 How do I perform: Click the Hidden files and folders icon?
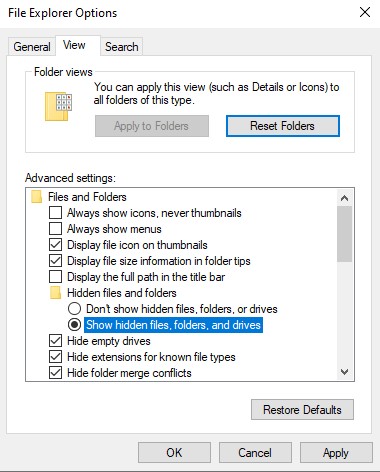tap(55, 293)
